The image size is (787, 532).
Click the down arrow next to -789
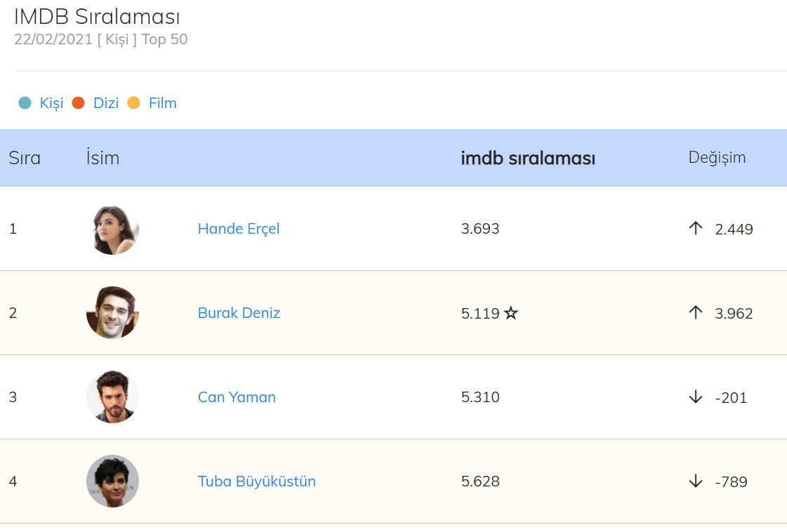coord(696,481)
